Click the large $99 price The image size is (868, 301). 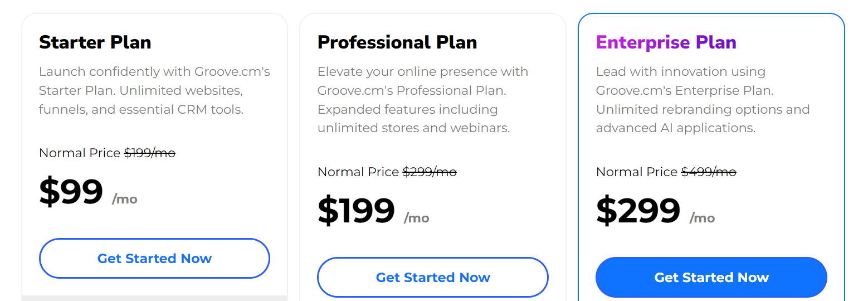[x=71, y=192]
